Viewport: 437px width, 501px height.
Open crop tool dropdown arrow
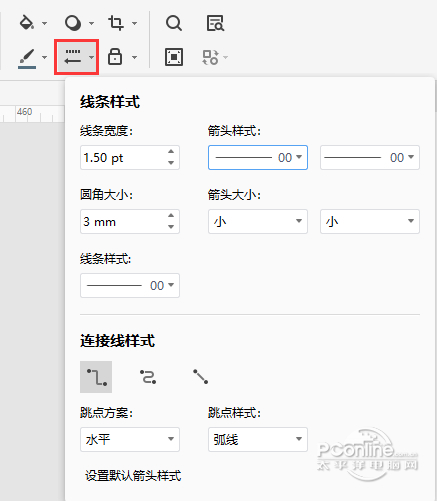(134, 23)
